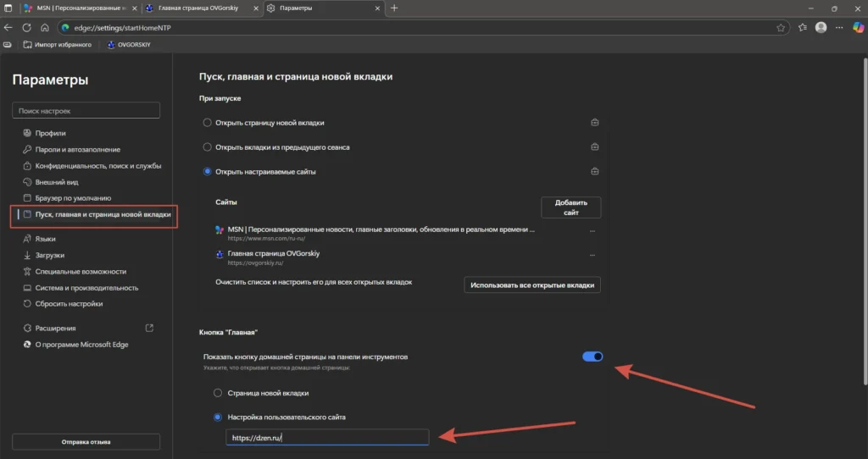Open О программе Microsoft Edge
Viewport: 868px width, 459px height.
click(x=81, y=345)
